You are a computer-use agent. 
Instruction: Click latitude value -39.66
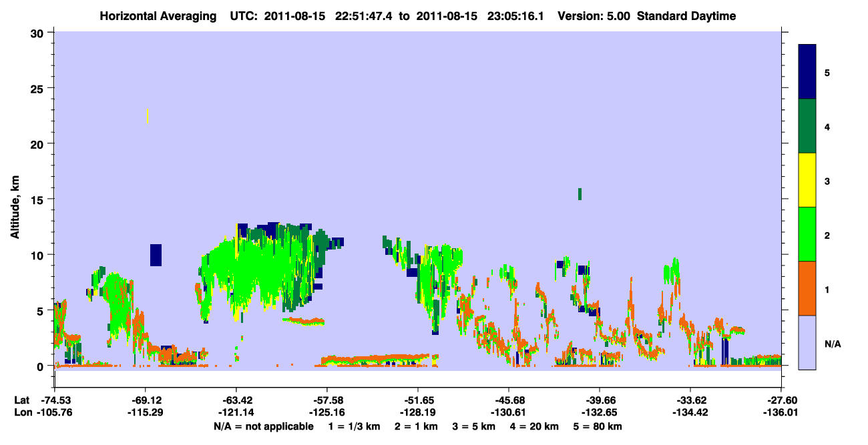[600, 400]
